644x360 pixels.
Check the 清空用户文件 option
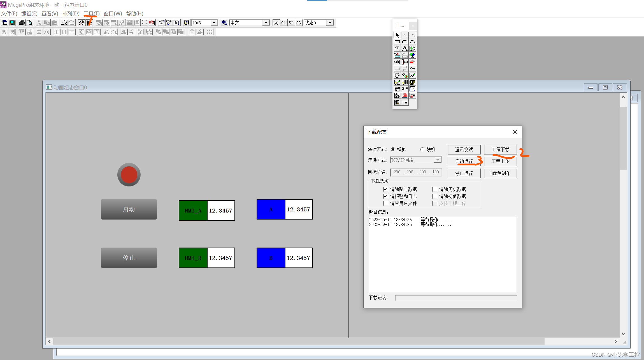pos(386,203)
